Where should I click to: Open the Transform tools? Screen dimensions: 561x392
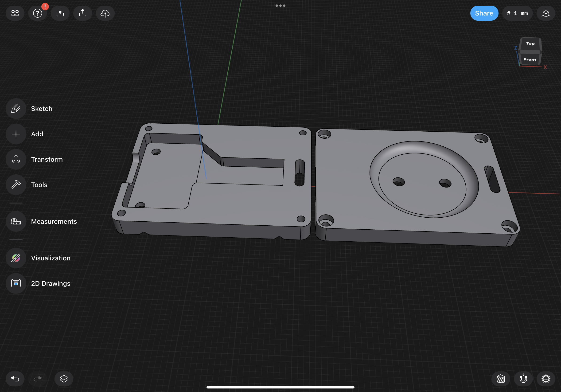click(x=16, y=159)
